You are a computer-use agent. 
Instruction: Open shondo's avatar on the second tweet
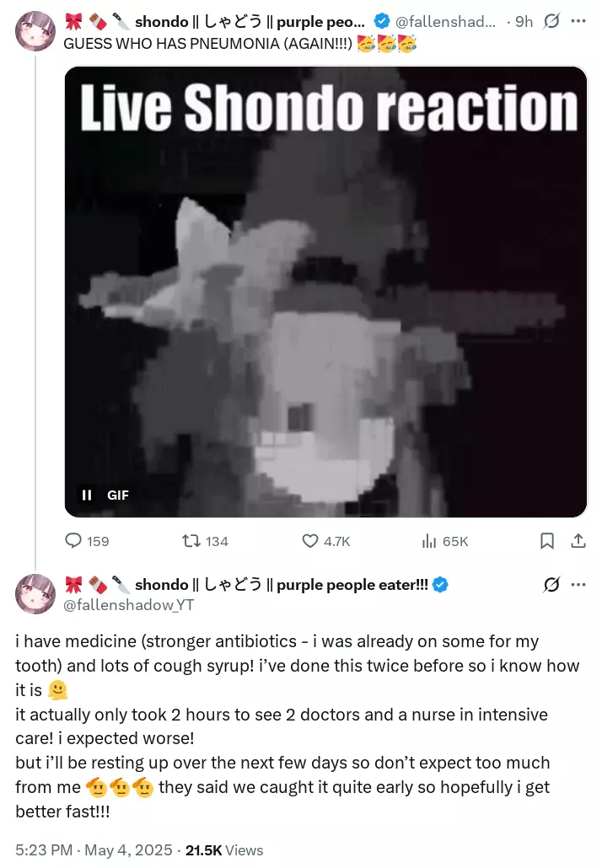[35, 594]
